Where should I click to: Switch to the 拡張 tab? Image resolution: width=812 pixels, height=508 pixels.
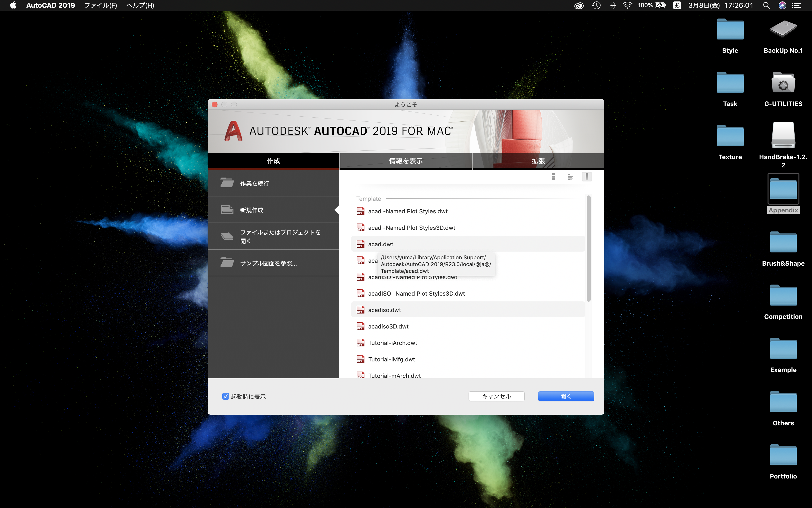tap(538, 161)
